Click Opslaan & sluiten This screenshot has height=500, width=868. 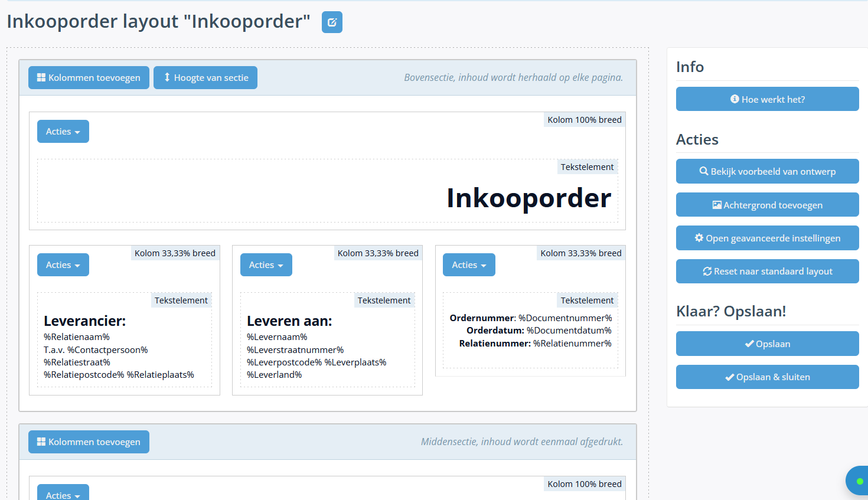(767, 377)
